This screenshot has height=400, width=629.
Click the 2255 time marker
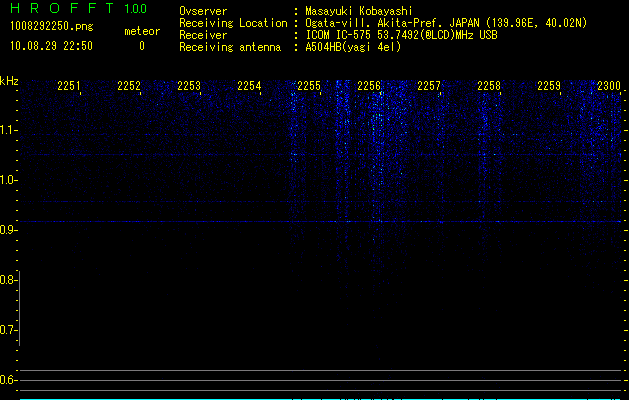click(309, 86)
